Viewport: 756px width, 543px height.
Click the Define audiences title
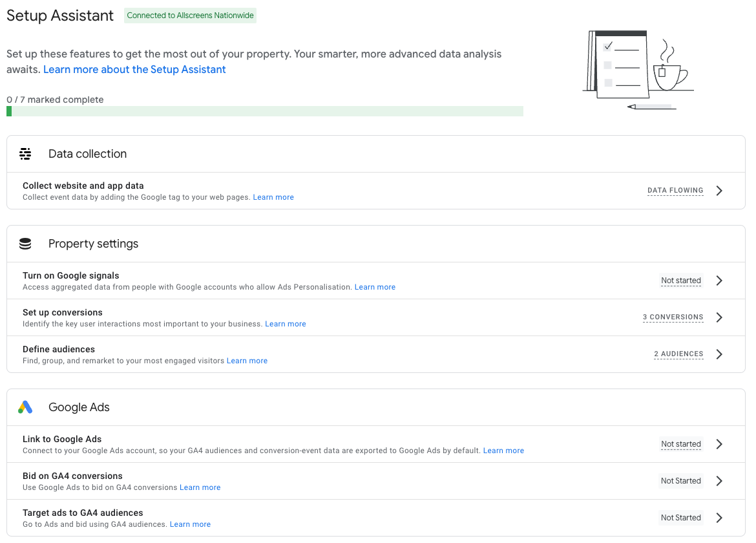[x=59, y=349]
